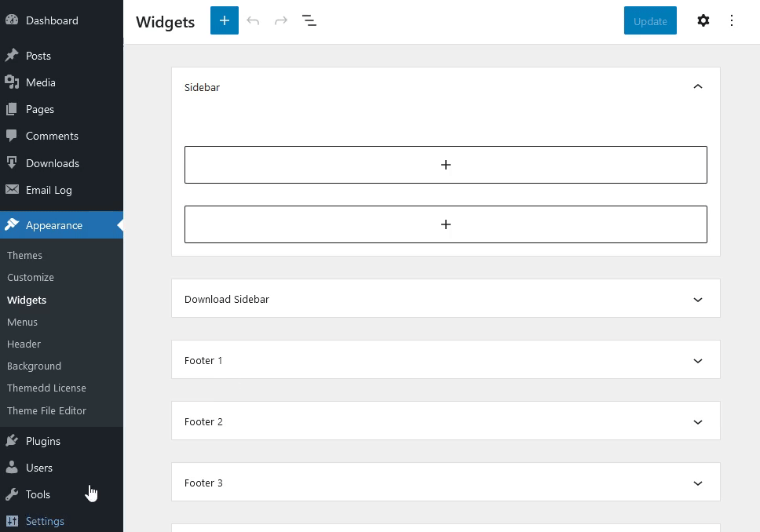Expand the Footer 1 widget area
Viewport: 760px width, 532px height.
point(697,360)
